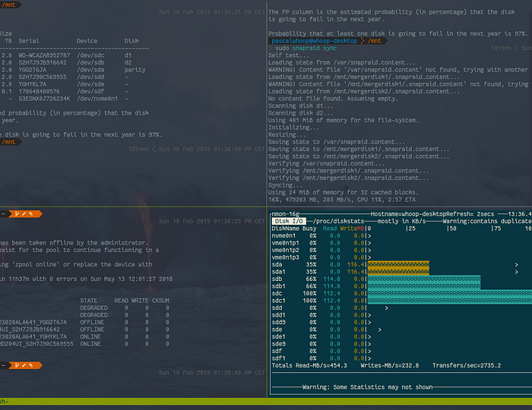
Task: Click the serial 170648400576
Action: [39, 91]
